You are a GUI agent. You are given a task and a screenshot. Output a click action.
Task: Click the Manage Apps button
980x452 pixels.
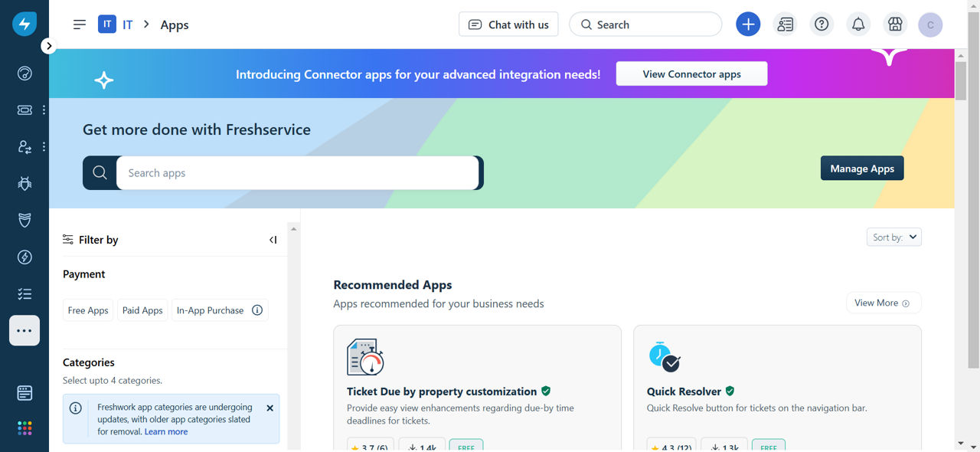pos(862,169)
